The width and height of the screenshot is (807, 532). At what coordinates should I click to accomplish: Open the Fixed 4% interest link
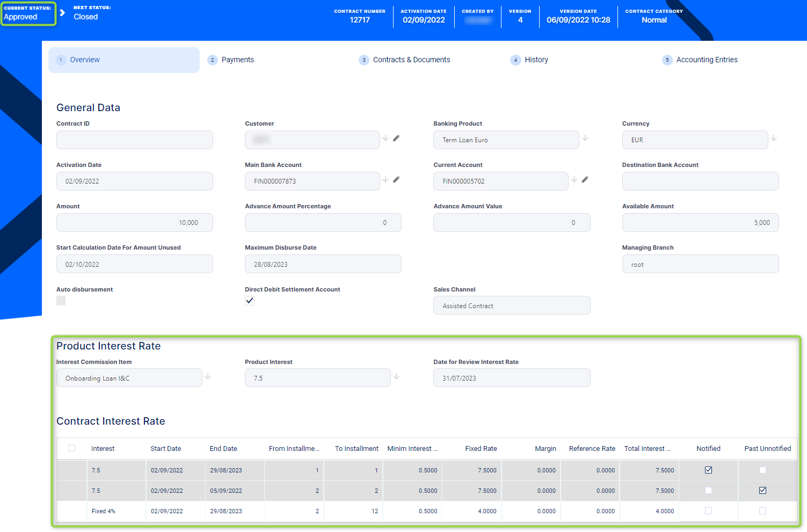tap(103, 511)
